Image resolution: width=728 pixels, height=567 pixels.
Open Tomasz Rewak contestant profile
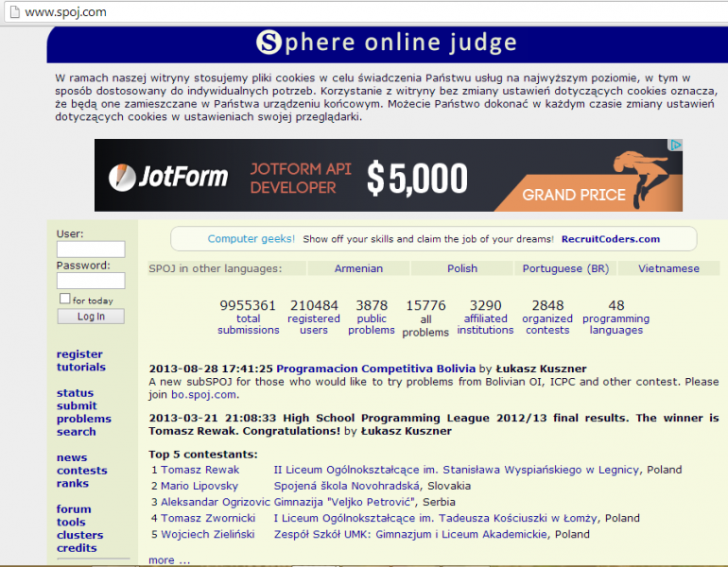click(x=199, y=470)
